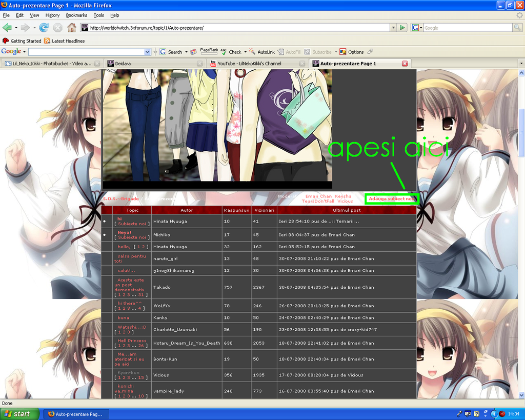Click the red swirl icon in system tray
This screenshot has width=525, height=420.
[502, 414]
